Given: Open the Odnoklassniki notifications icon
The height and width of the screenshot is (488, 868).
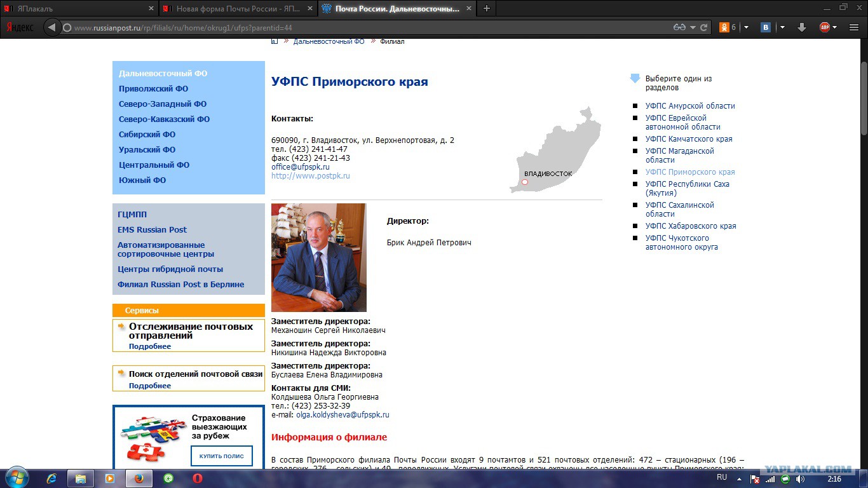Looking at the screenshot, I should click(724, 27).
